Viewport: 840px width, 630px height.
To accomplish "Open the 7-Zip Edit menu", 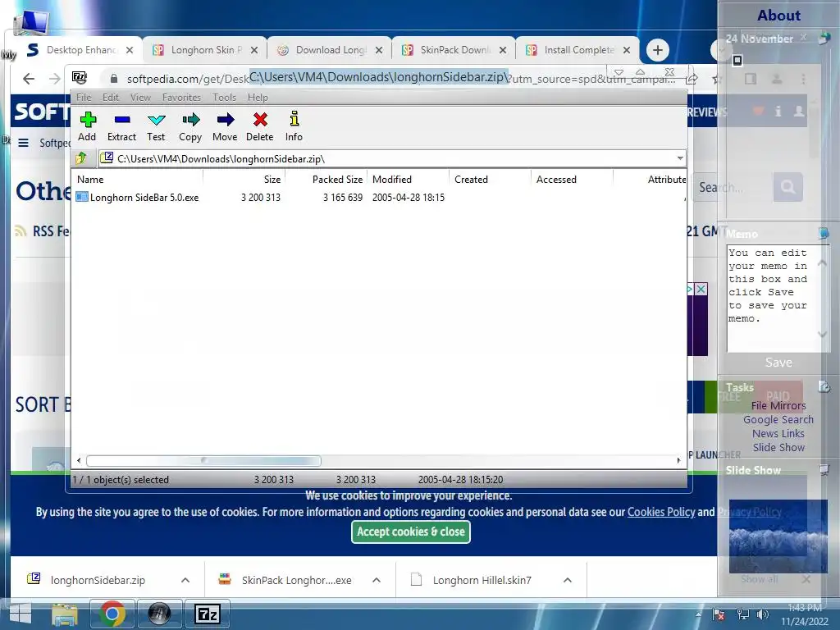I will pyautogui.click(x=111, y=98).
